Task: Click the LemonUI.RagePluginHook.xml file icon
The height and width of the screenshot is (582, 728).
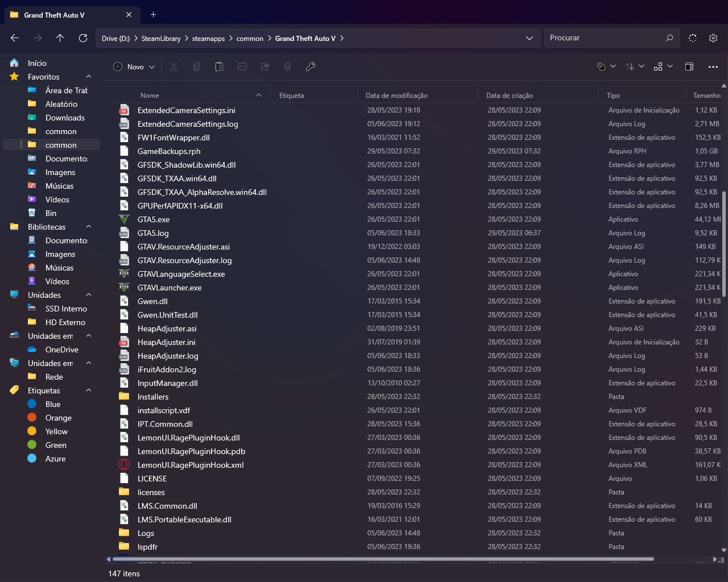Action: 124,465
